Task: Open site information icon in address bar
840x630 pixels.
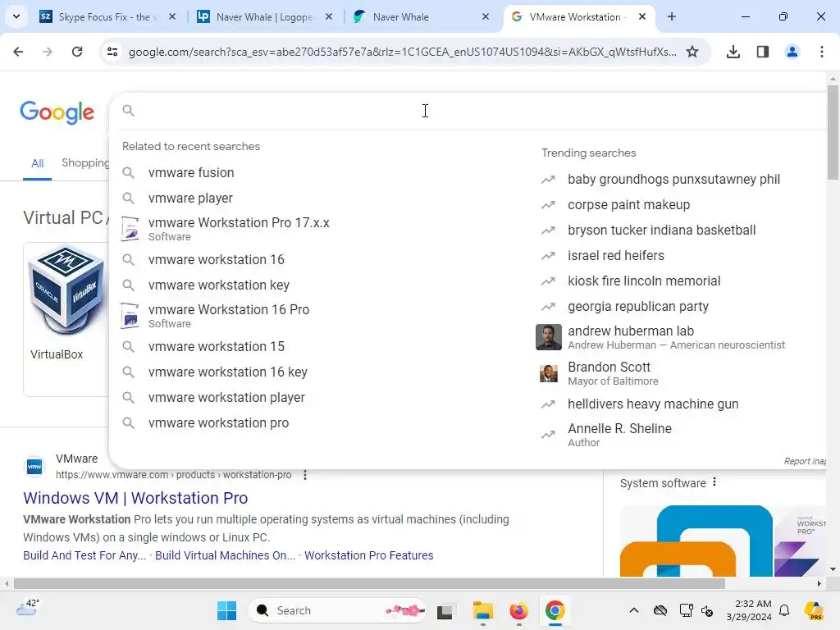Action: 112,52
